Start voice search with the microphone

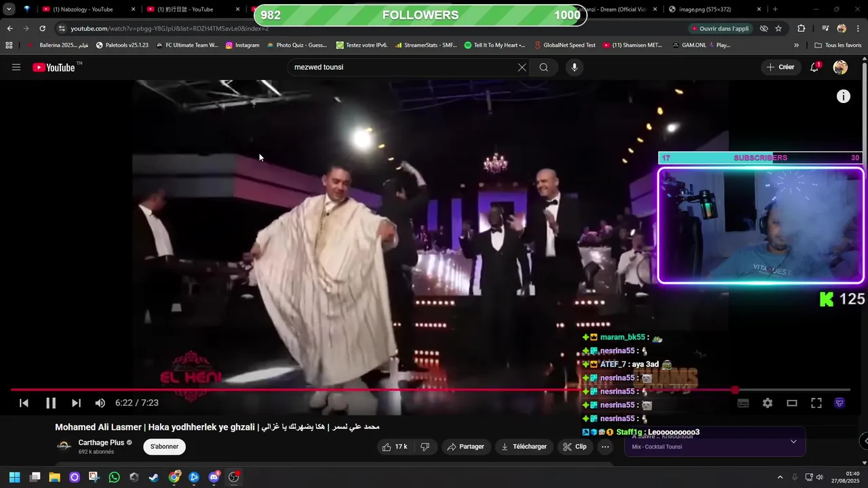[574, 67]
